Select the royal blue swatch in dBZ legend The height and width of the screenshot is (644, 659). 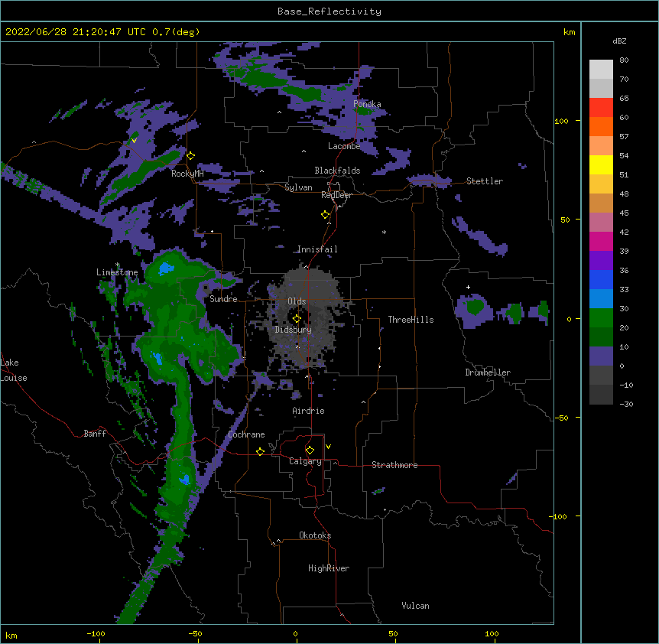point(601,279)
